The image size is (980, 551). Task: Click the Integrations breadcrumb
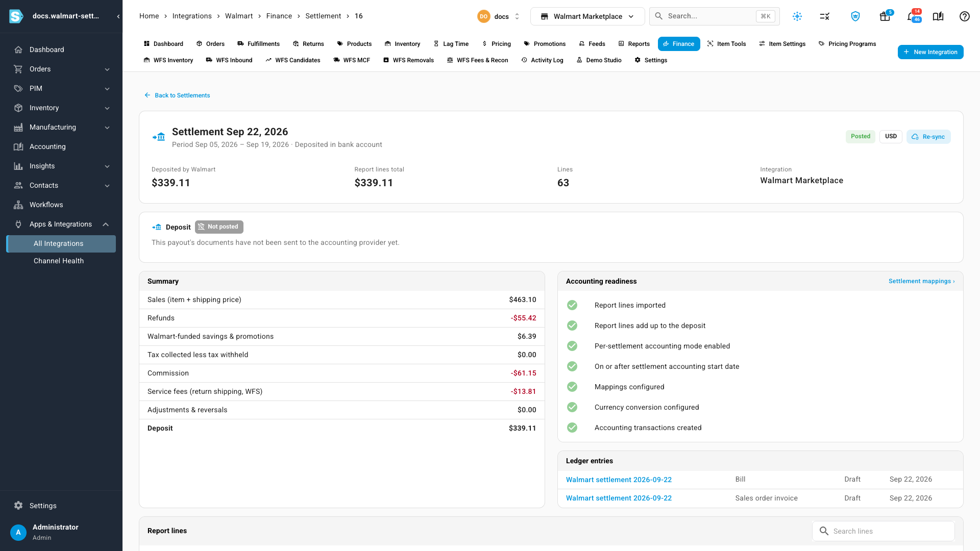[x=192, y=16]
